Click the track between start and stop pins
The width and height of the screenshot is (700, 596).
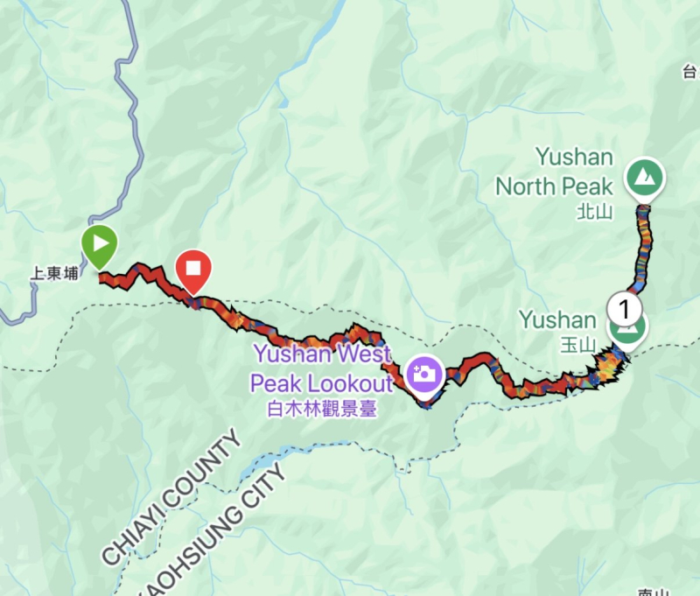coord(147,275)
